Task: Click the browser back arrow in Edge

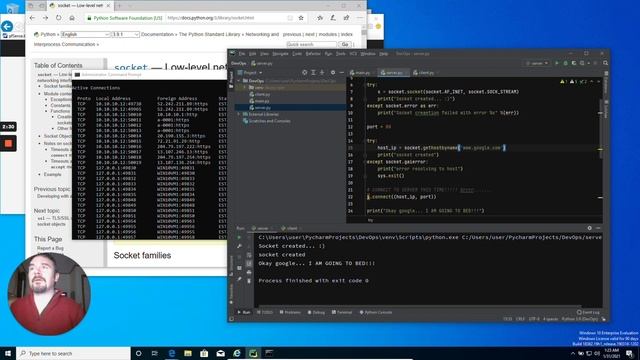Action: tap(33, 18)
